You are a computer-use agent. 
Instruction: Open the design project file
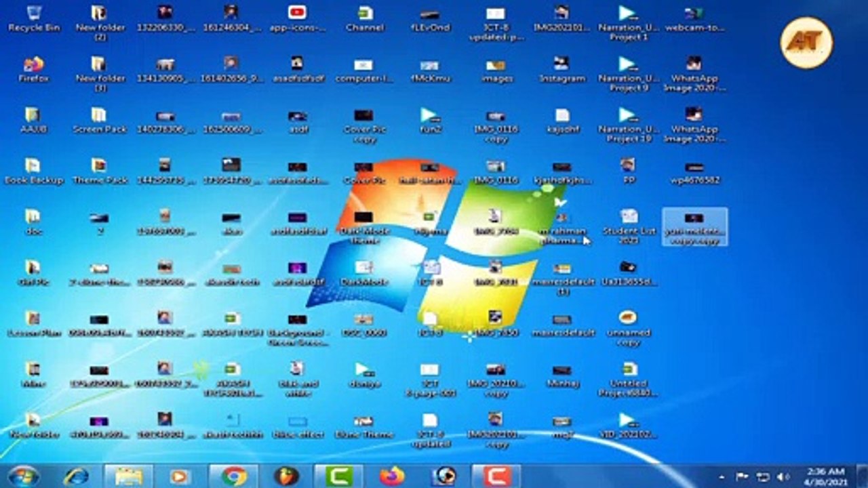point(364,375)
